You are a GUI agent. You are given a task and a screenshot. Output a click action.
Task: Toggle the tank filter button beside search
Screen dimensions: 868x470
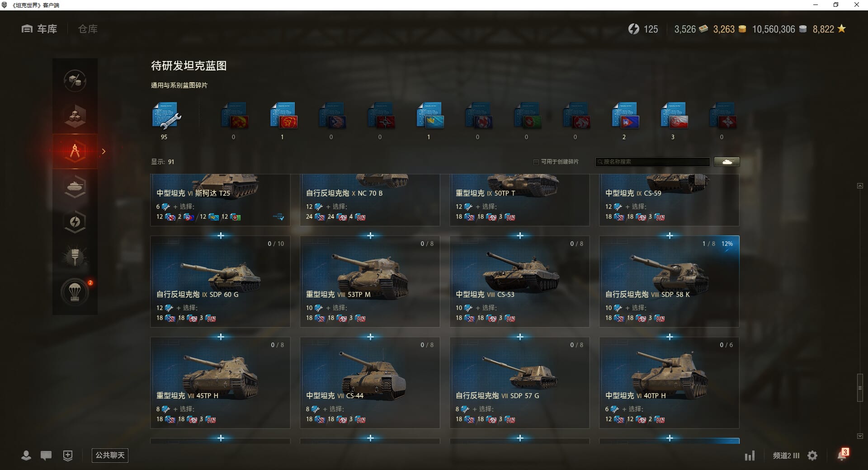[727, 162]
